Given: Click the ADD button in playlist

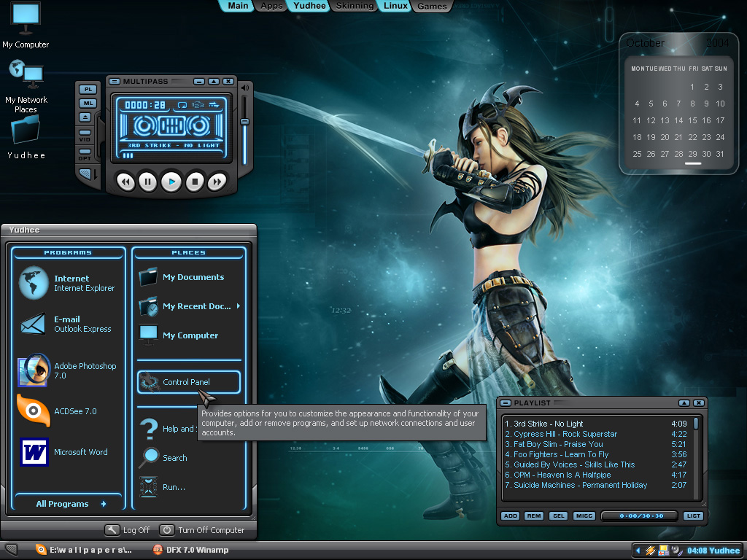Looking at the screenshot, I should click(x=511, y=516).
